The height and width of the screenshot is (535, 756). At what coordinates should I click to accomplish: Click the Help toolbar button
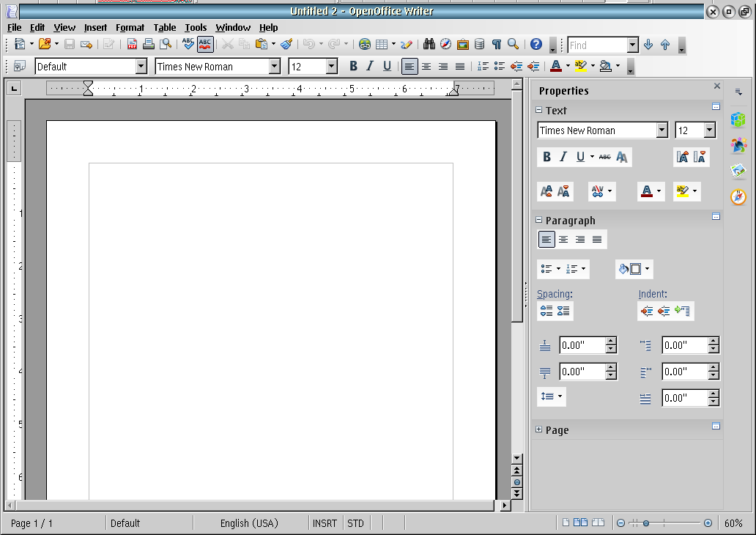[x=537, y=45]
